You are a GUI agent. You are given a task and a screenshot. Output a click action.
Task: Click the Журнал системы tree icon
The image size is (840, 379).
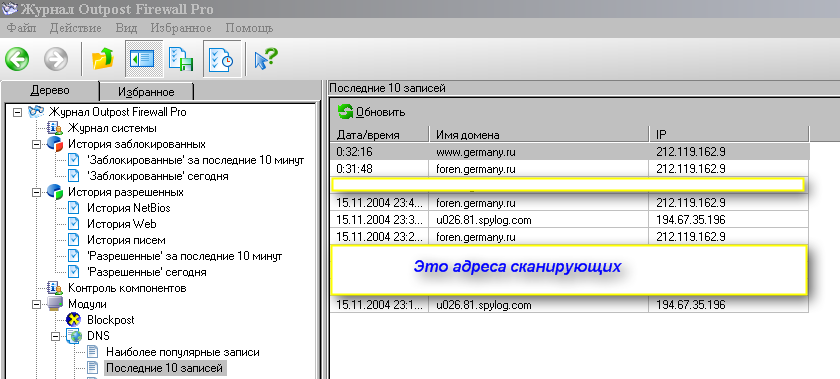(x=55, y=128)
